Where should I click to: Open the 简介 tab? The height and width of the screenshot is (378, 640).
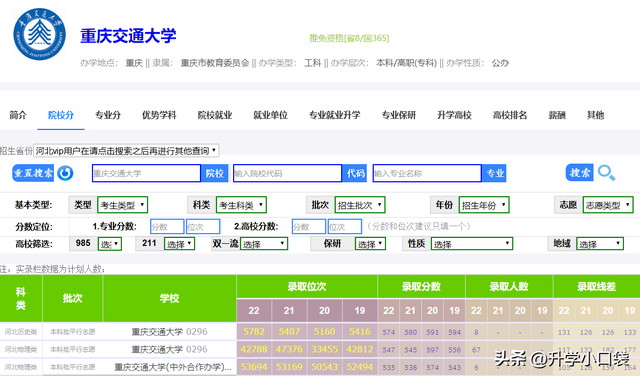[18, 115]
